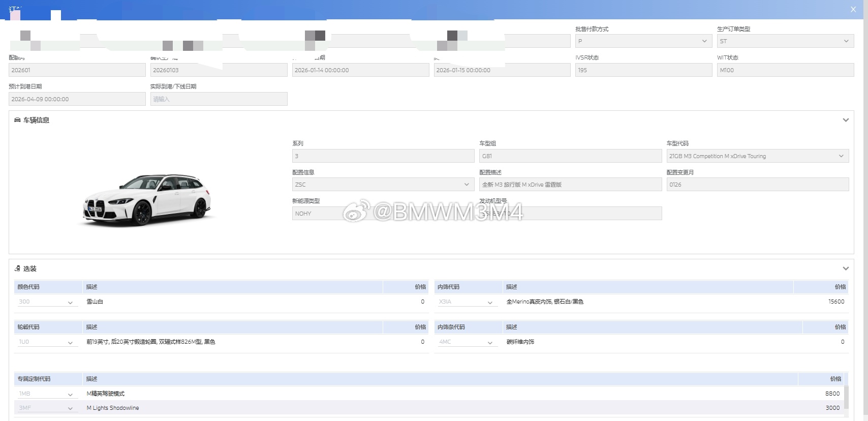Screen dimensions: 868x421
Task: Click the 新能源类型 field showing NOHY
Action: coord(383,214)
